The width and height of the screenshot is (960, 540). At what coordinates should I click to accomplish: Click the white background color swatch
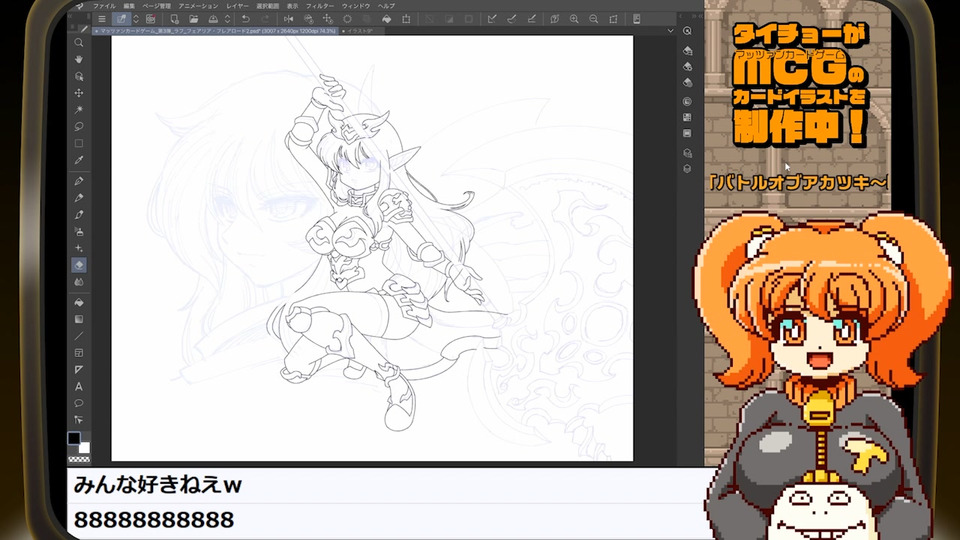(x=84, y=446)
